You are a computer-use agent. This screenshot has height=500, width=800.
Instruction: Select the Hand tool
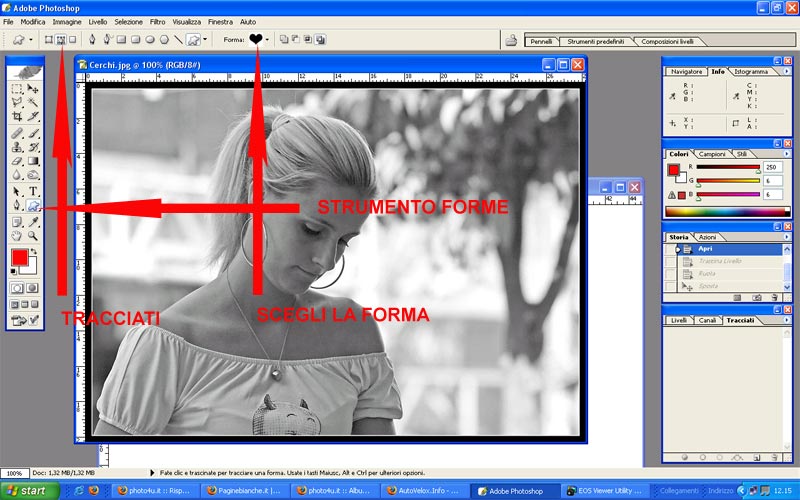tap(17, 236)
